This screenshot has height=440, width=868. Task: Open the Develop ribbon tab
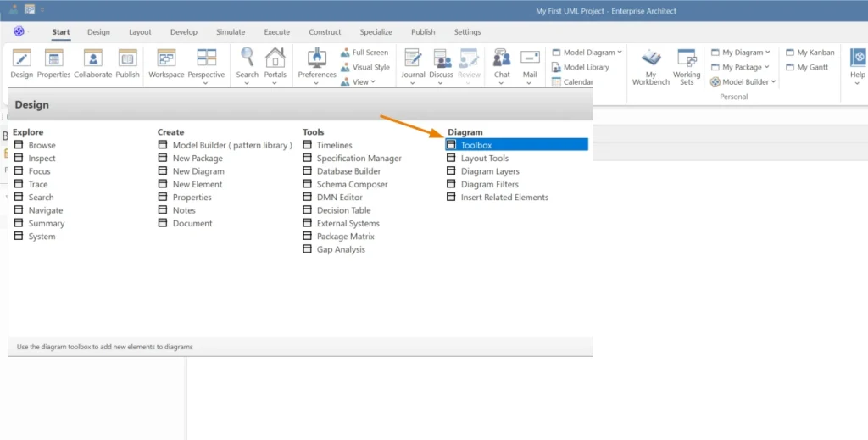184,32
